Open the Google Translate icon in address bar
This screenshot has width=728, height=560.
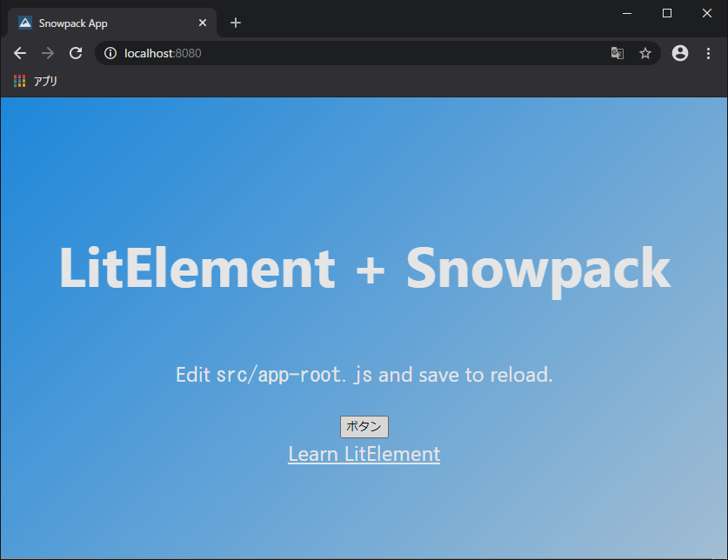click(617, 53)
